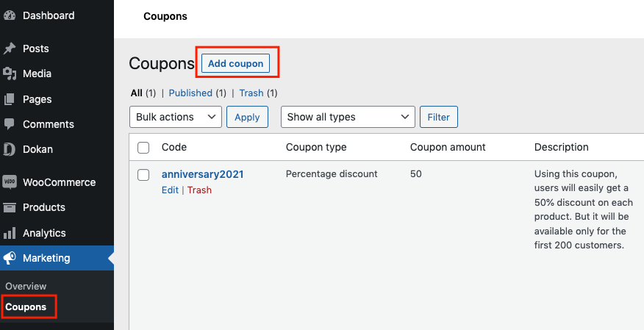Click the Add coupon button
This screenshot has width=644, height=330.
coord(235,64)
